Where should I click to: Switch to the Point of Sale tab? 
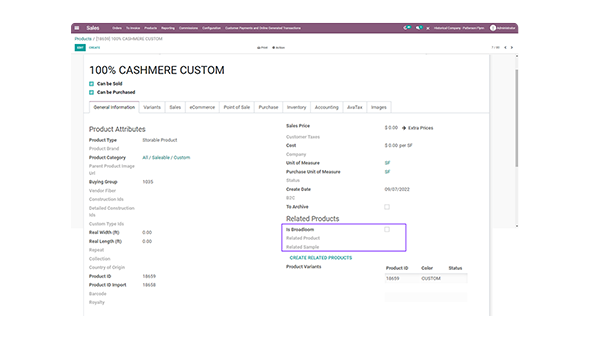(x=237, y=107)
